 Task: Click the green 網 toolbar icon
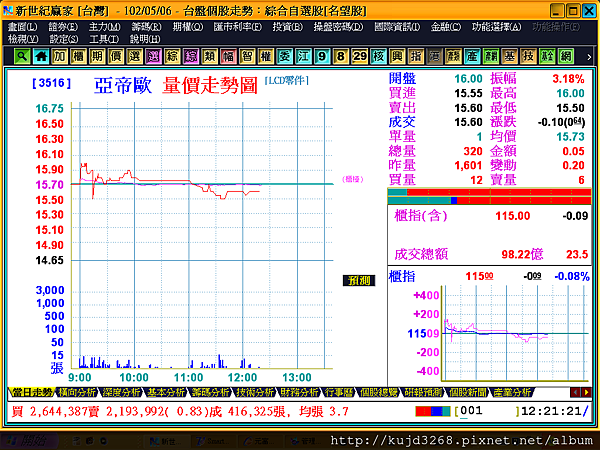click(x=566, y=57)
